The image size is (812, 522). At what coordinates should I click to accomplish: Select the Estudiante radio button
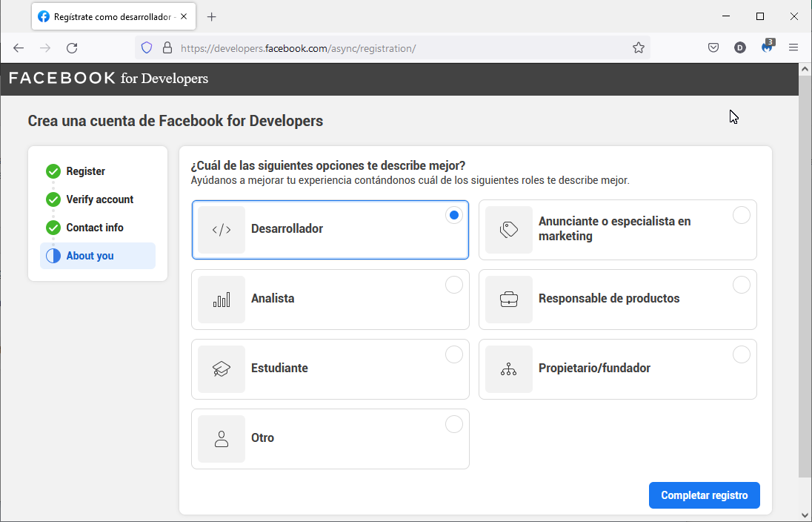click(x=454, y=354)
